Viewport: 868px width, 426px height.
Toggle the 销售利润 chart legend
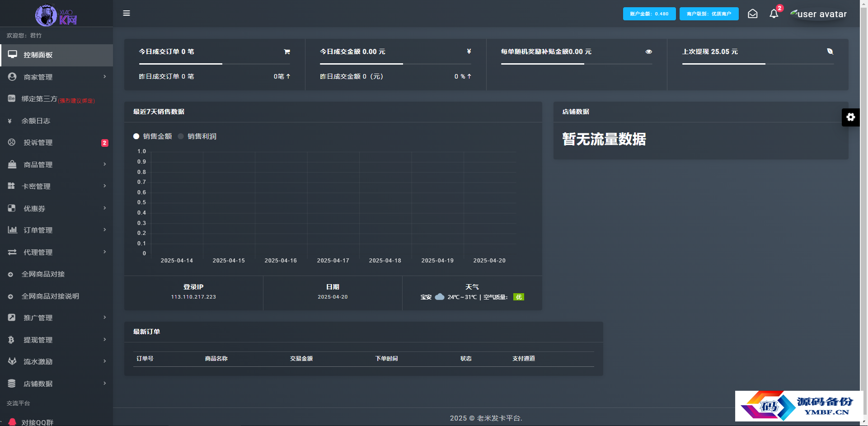point(197,136)
